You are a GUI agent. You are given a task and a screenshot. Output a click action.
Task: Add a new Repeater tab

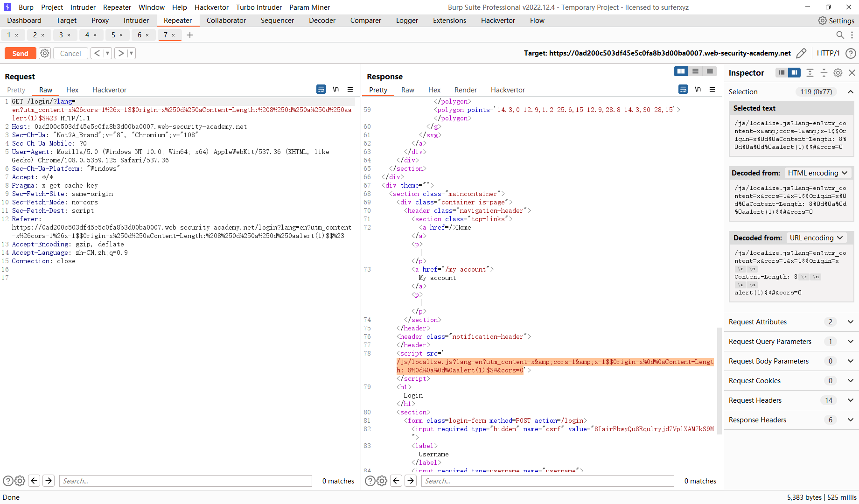click(190, 35)
